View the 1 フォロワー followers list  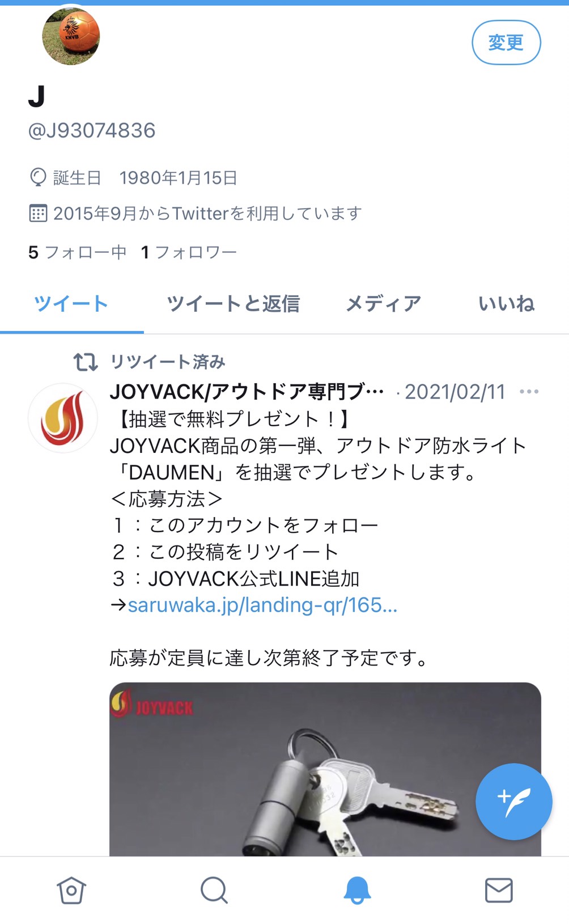tap(189, 252)
